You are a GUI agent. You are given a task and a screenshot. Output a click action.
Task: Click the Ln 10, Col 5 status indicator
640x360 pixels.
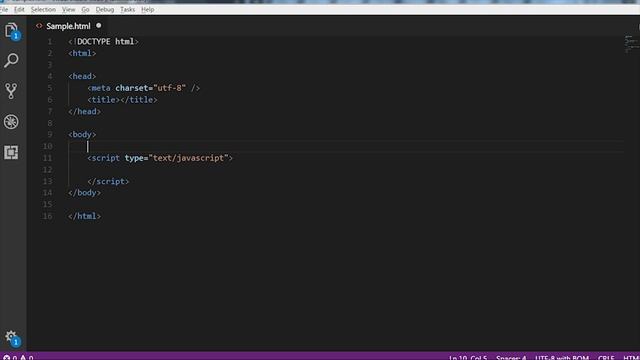point(468,357)
